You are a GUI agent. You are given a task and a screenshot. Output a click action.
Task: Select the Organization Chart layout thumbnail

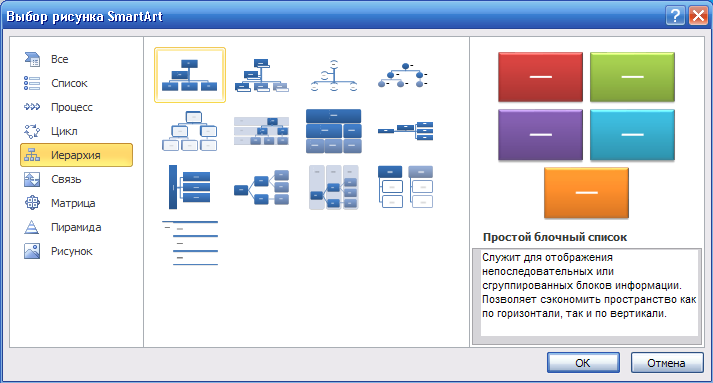click(190, 75)
